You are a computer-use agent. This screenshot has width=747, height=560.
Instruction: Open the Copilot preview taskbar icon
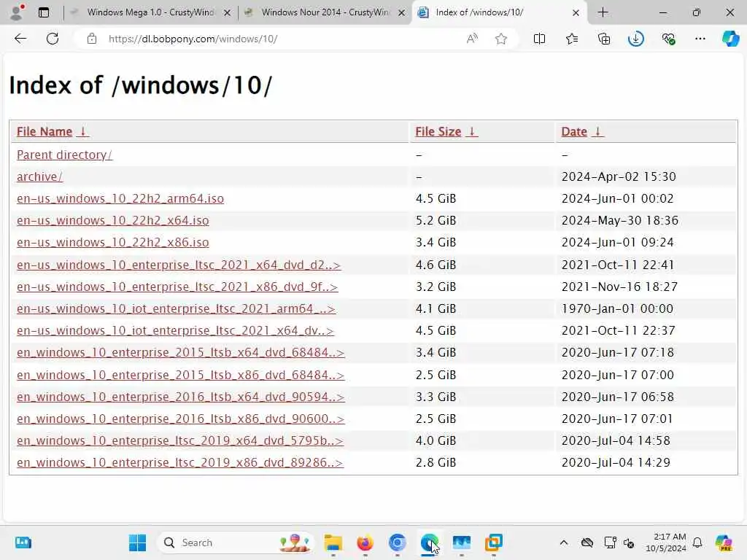(x=724, y=542)
